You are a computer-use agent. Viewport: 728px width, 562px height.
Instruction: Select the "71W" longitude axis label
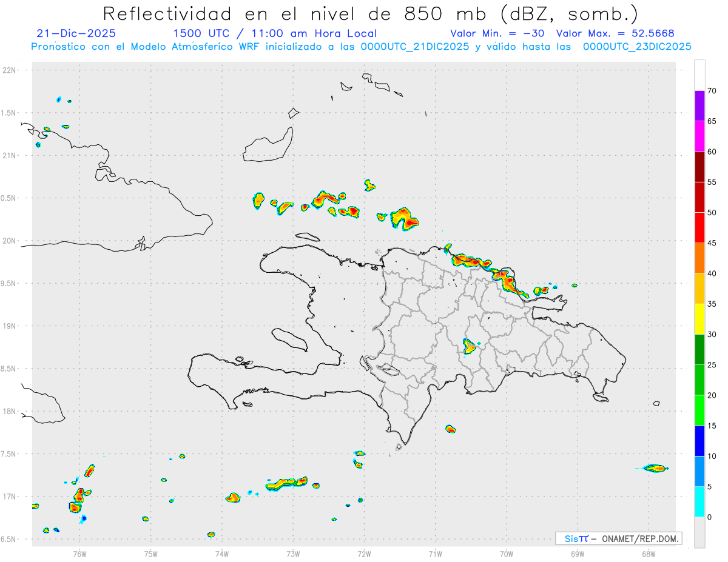pos(435,554)
